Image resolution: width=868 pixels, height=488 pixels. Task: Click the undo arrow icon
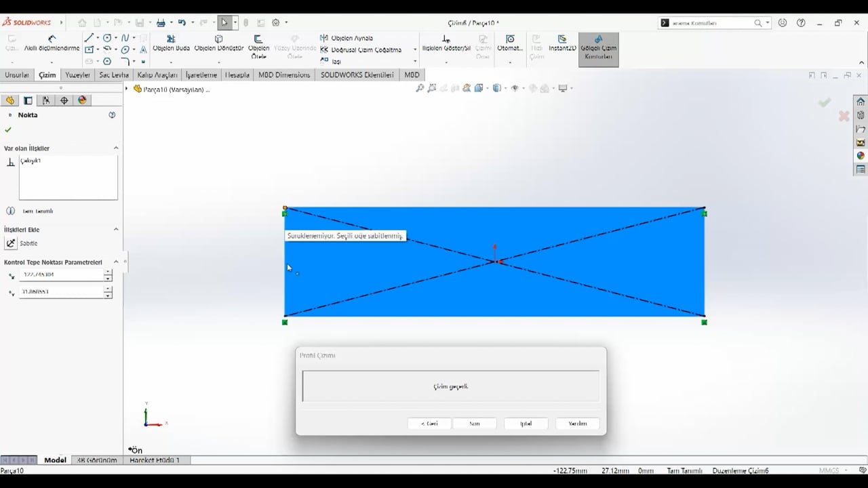182,22
